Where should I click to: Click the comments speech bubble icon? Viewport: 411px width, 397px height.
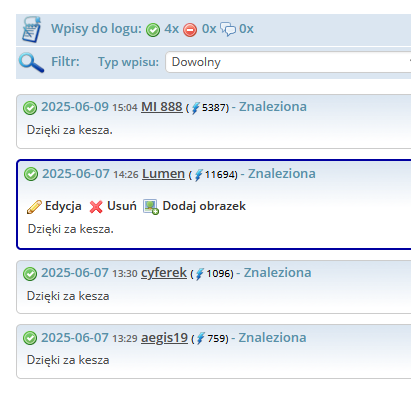pyautogui.click(x=228, y=29)
